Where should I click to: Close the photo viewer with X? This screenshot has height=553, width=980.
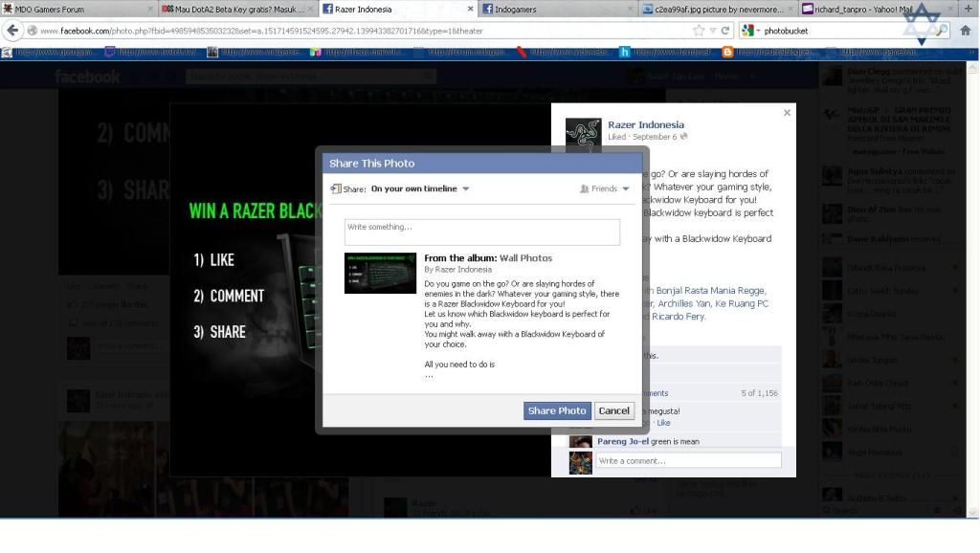click(787, 113)
